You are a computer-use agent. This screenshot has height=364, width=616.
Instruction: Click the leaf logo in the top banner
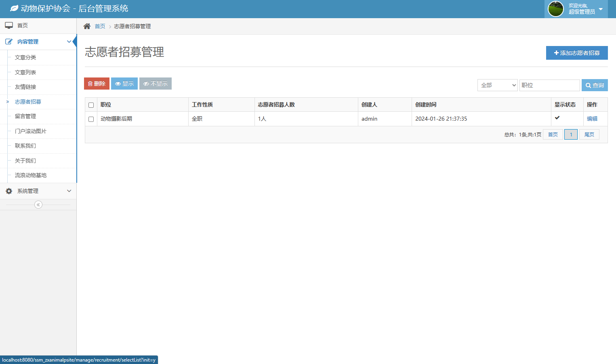(15, 8)
